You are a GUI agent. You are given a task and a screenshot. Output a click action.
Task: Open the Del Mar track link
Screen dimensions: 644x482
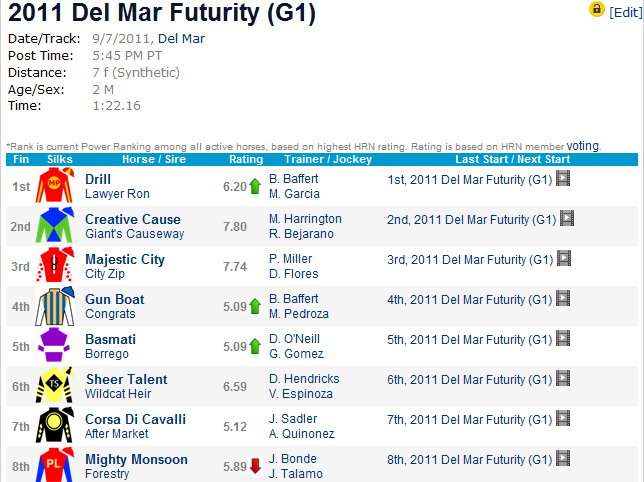[181, 39]
